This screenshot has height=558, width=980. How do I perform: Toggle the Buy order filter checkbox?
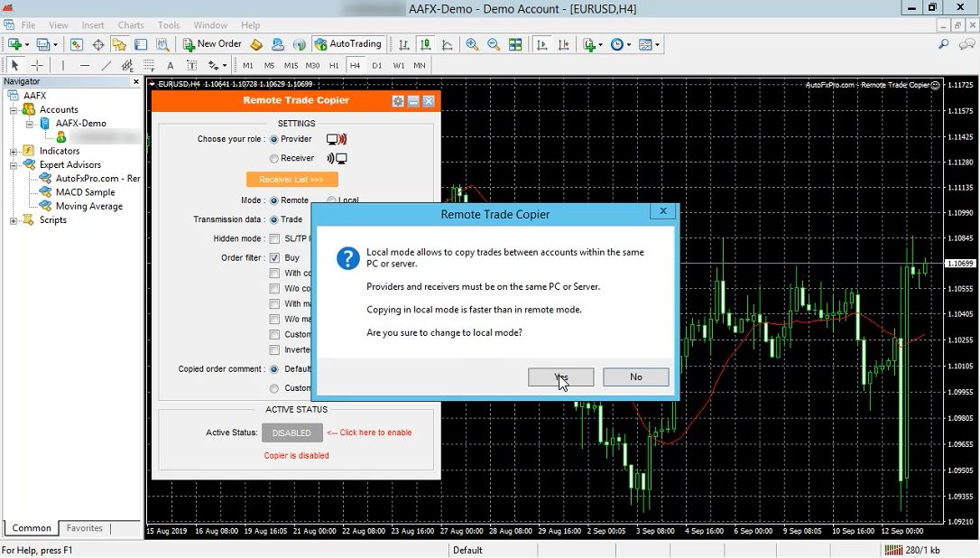[x=274, y=258]
